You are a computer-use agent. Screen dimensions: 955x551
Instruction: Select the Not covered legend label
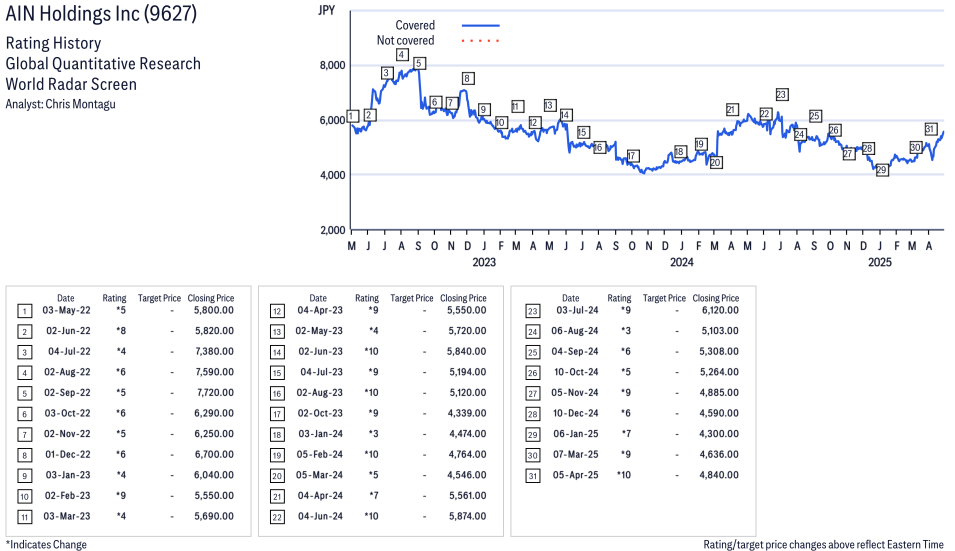[405, 40]
